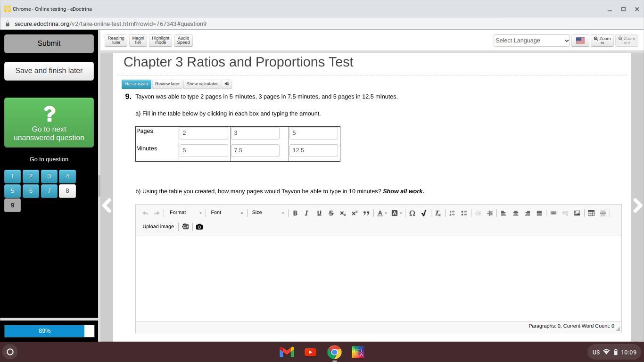Click the Gmail icon in the taskbar
Viewport: 644px width, 362px height.
(x=287, y=352)
